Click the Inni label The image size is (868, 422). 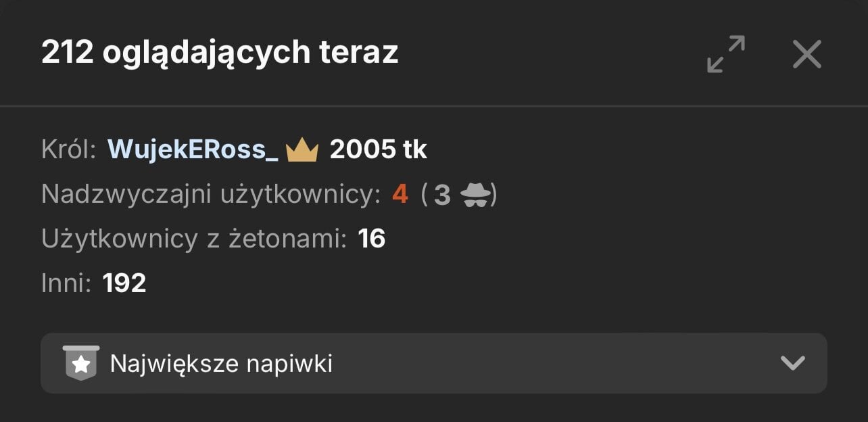click(66, 283)
